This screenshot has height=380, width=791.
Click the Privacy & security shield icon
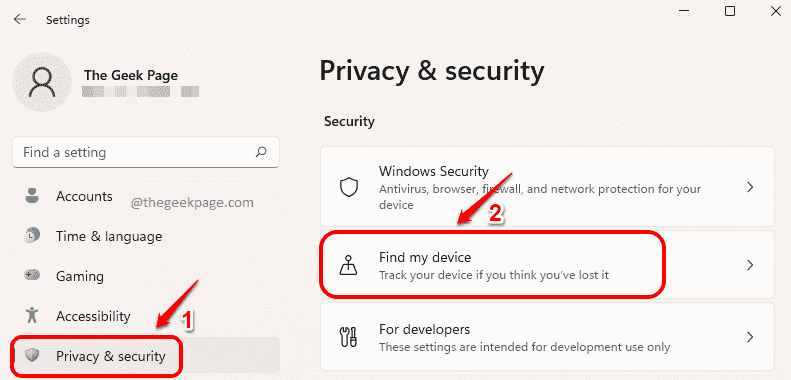[33, 356]
